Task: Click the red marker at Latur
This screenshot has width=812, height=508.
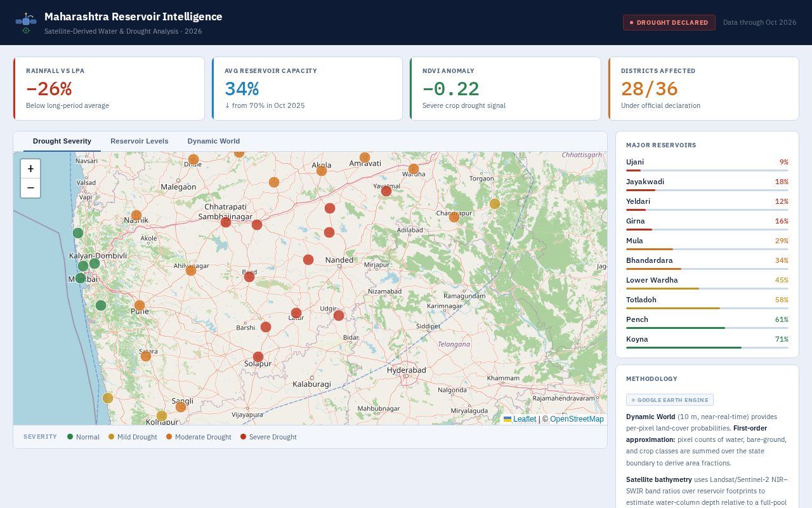Action: 296,313
